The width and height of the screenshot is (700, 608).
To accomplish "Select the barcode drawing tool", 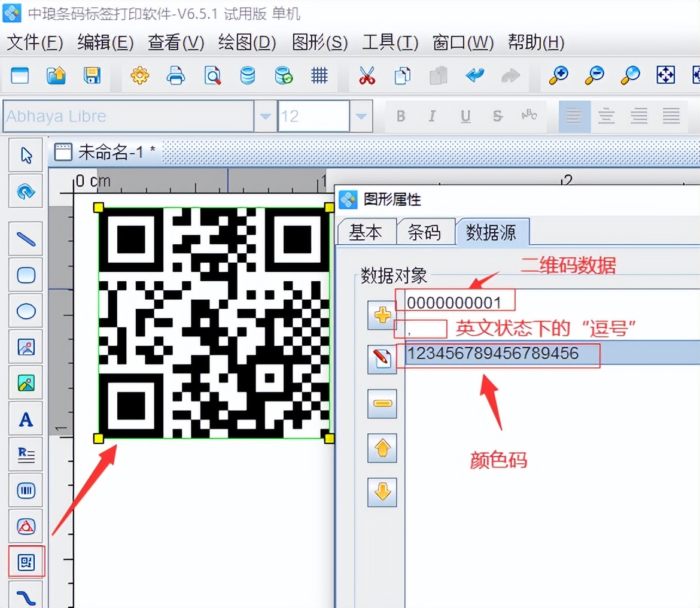I will click(26, 491).
